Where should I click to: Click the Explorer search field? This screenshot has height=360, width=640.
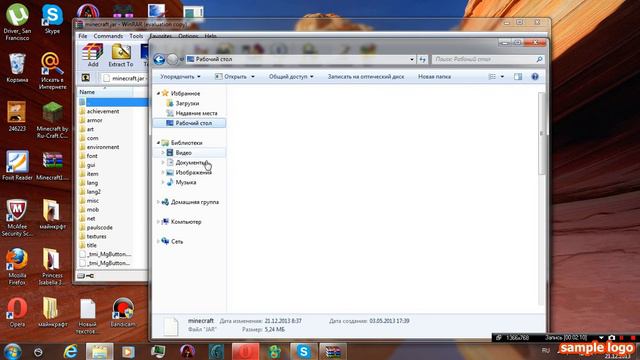(x=488, y=60)
